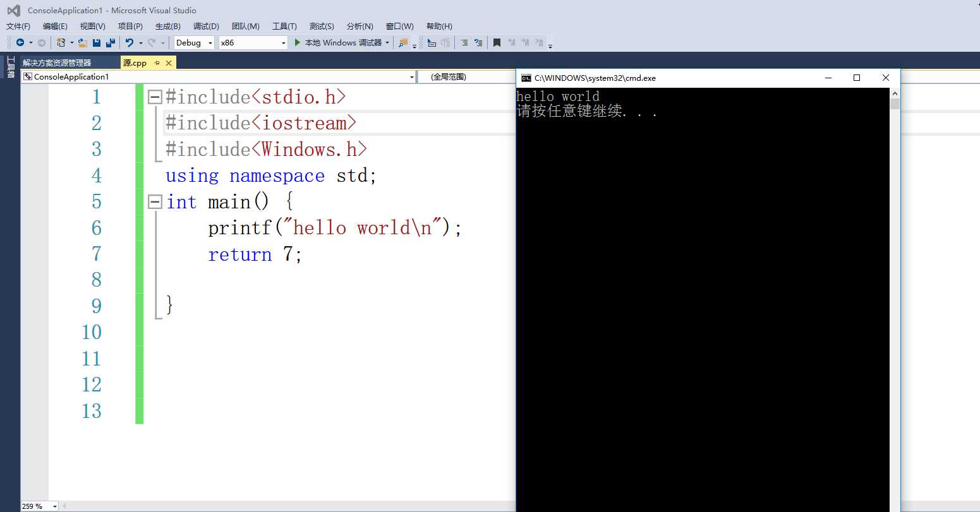The height and width of the screenshot is (512, 980).
Task: Collapse the #include block at line 1
Action: click(x=155, y=97)
